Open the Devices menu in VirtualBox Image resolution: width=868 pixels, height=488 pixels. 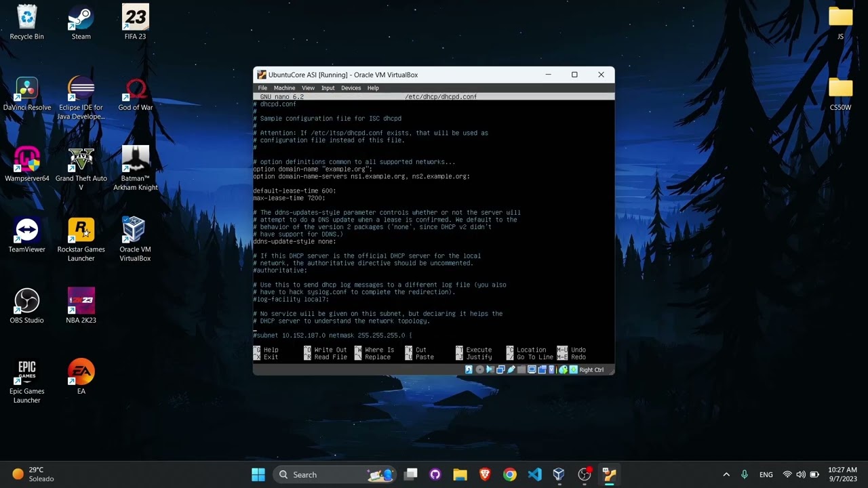[x=351, y=88]
